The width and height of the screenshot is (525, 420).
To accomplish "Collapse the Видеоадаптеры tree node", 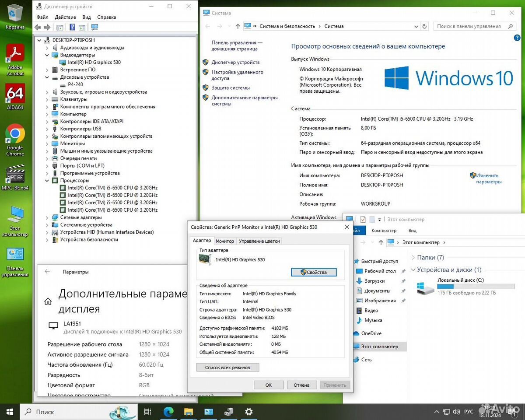I will pos(47,55).
